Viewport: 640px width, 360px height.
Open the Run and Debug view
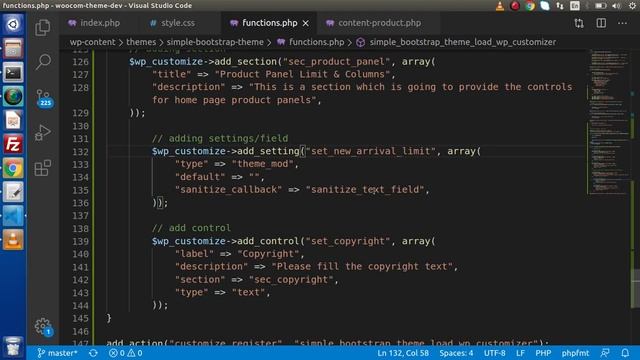point(42,132)
